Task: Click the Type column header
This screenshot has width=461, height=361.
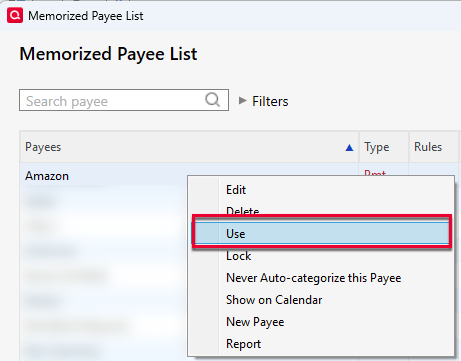Action: [384, 147]
